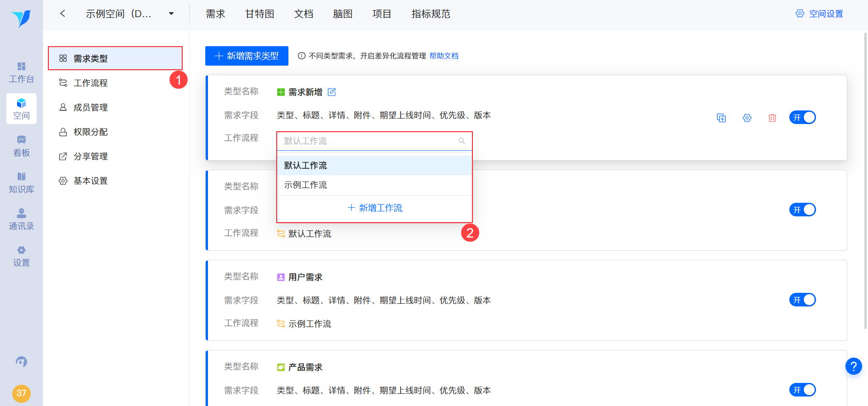Open the 通讯录 contacts sidebar icon
The height and width of the screenshot is (406, 868).
[21, 220]
